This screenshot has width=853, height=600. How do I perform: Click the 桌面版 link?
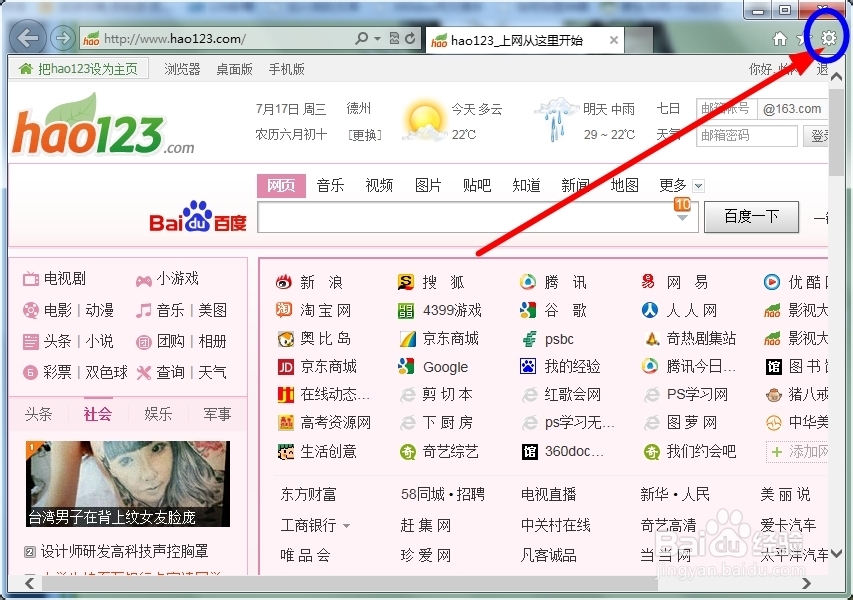pos(234,69)
